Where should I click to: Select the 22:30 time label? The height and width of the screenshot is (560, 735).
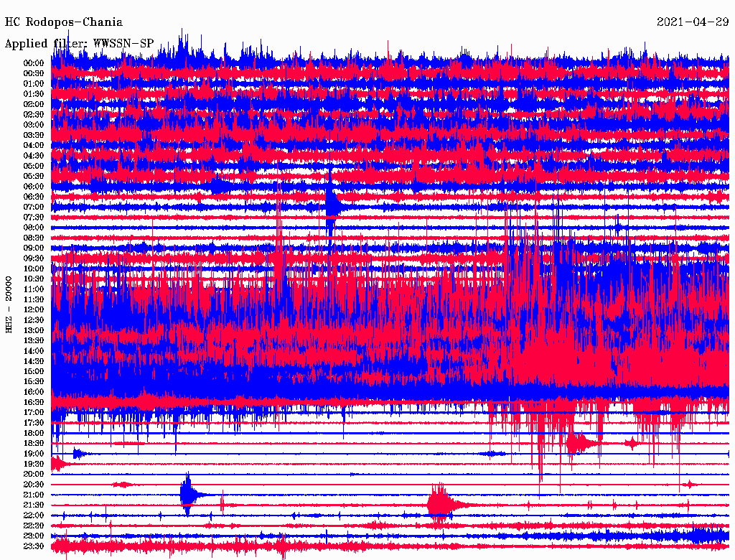[34, 526]
